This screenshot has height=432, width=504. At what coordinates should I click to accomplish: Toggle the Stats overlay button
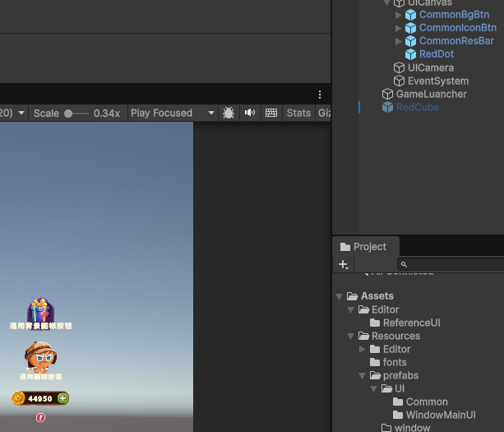click(298, 113)
